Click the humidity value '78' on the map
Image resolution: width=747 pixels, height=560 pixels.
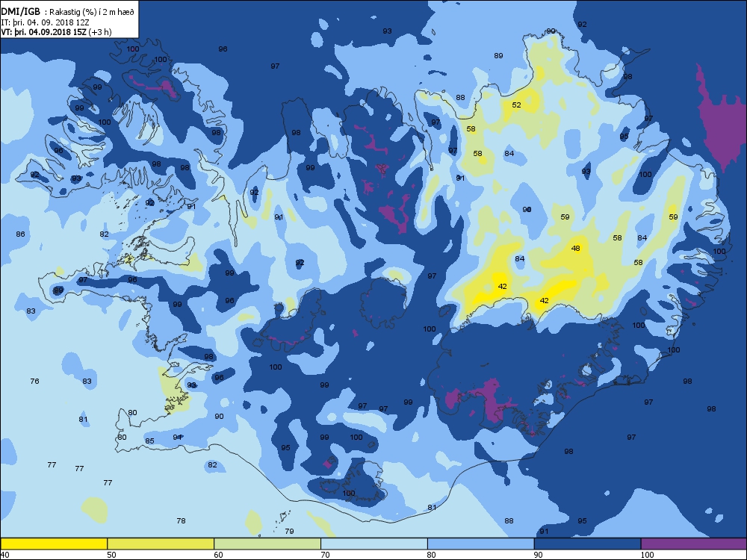coord(181,520)
